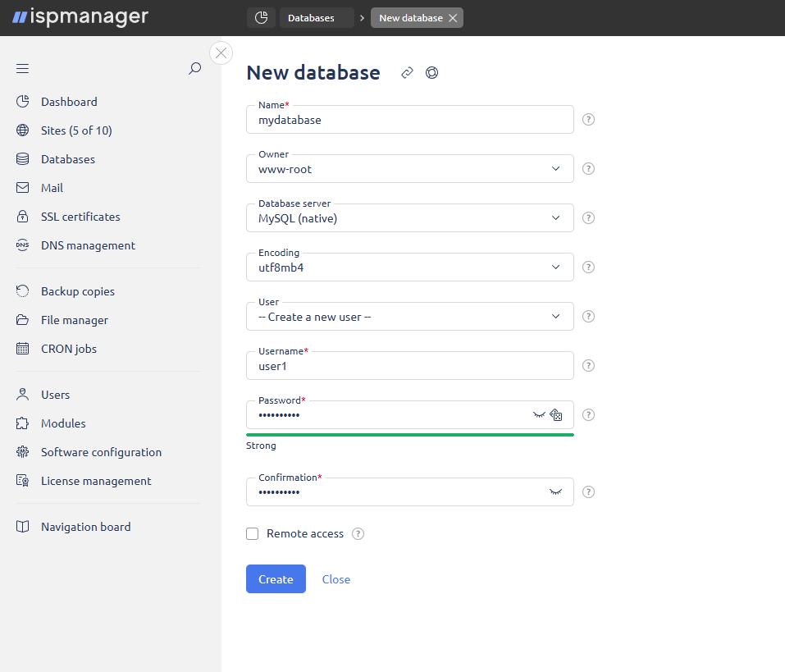Screen dimensions: 785x672
Task: Collapse sidebar with round X button
Action: 221,53
